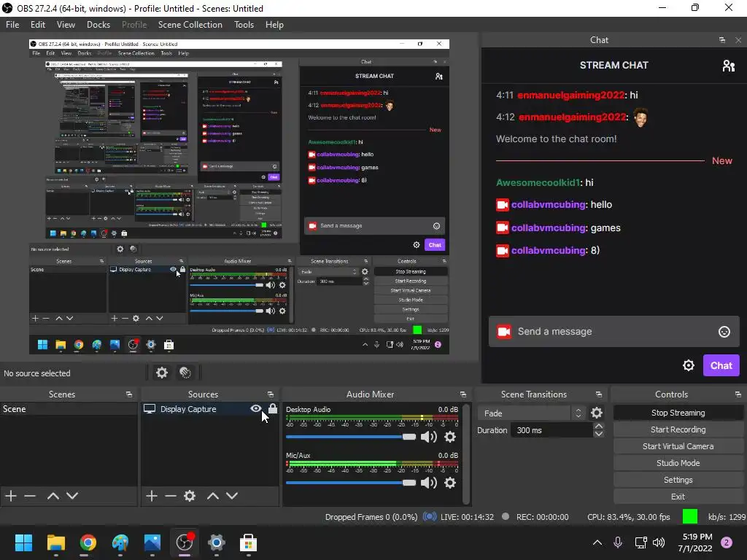This screenshot has height=560, width=747.
Task: Add a new source with plus icon
Action: 152,496
